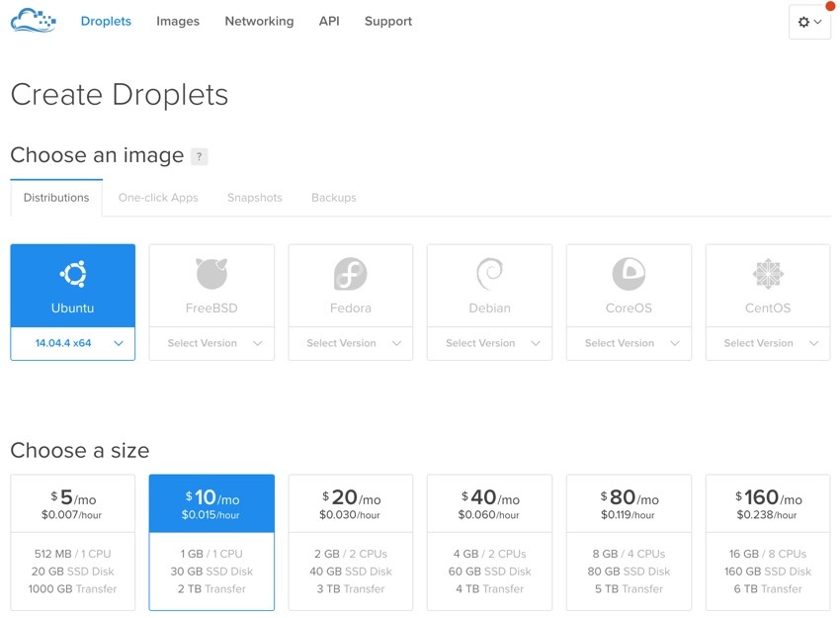Switch to Backups tab
Screen dimensions: 840x618
click(x=334, y=198)
